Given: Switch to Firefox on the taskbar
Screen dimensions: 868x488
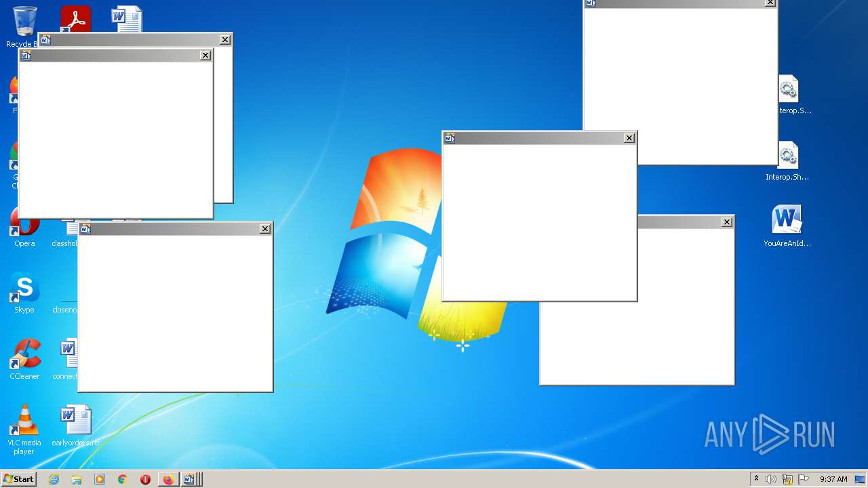Looking at the screenshot, I should (167, 479).
